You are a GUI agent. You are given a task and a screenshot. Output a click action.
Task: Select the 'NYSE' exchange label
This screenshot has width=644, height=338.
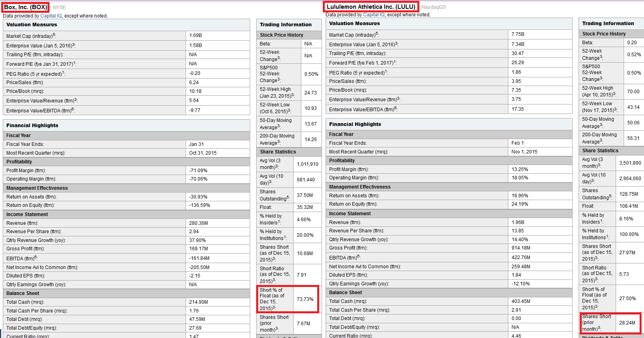tap(59, 8)
